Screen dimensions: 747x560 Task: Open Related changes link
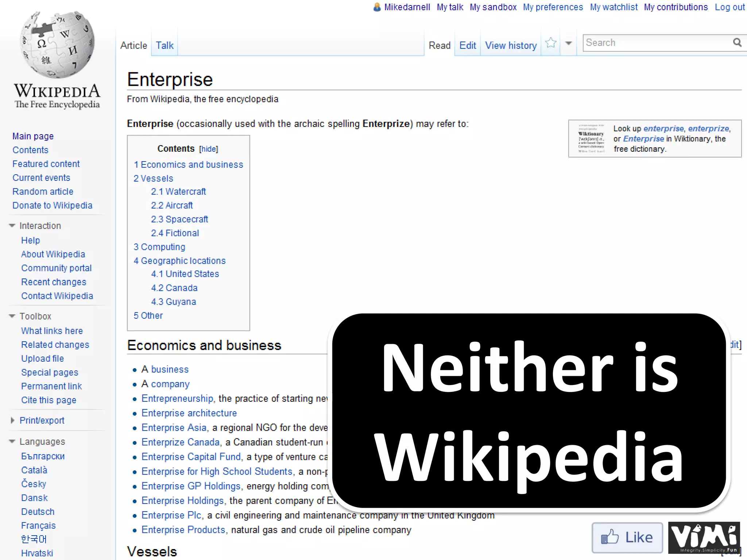[x=55, y=345]
